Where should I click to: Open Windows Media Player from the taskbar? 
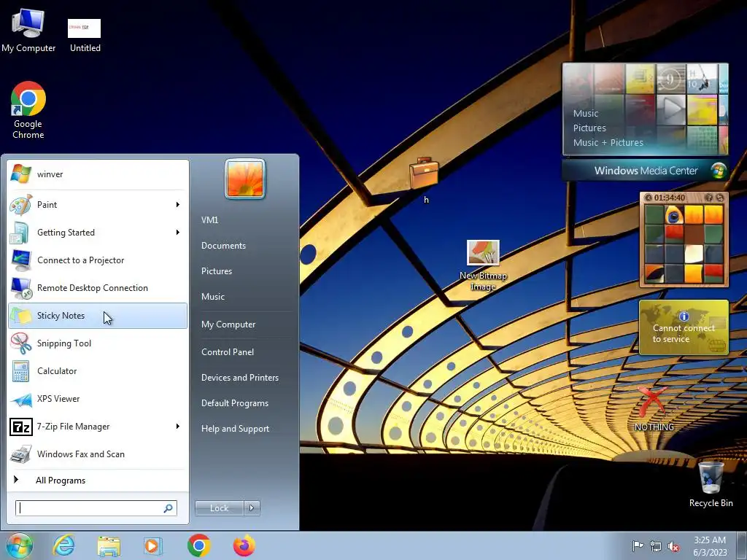click(153, 545)
